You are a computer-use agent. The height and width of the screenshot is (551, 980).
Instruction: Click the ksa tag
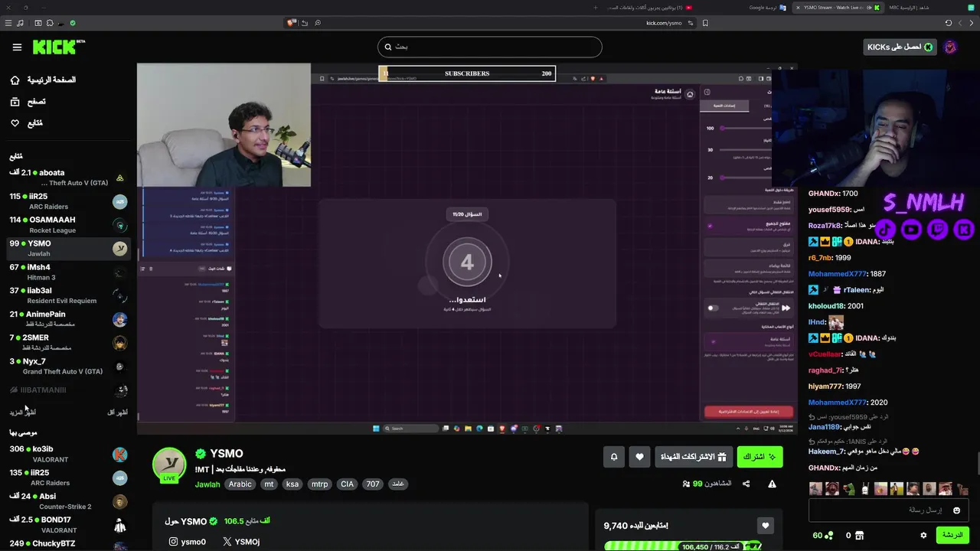click(292, 484)
